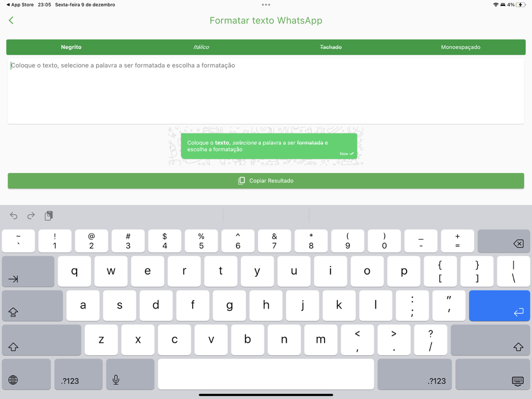Tap the tilde backtick key
Screen dimensions: 532x399
coord(18,241)
